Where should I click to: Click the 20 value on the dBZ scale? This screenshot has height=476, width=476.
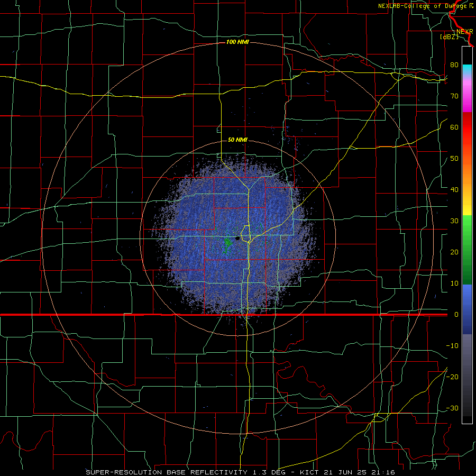click(x=454, y=252)
